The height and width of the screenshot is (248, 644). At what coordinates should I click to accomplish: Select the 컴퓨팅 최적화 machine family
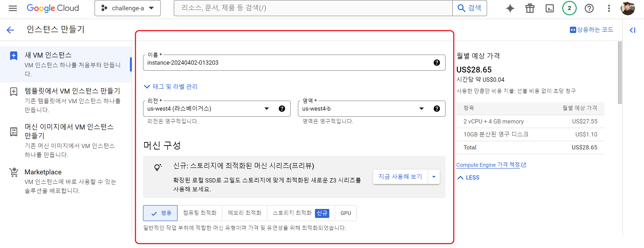pyautogui.click(x=200, y=213)
